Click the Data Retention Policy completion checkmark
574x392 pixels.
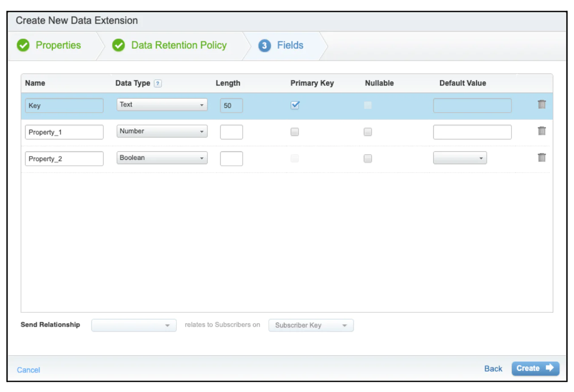[119, 45]
